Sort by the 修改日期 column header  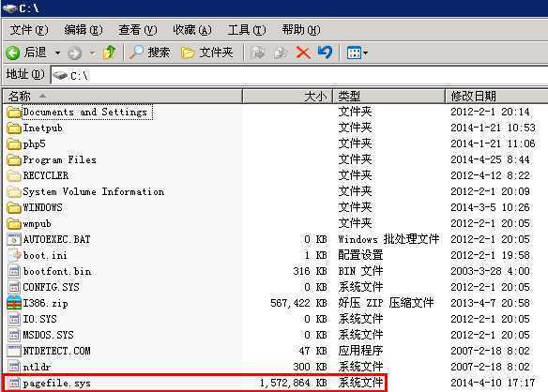(x=496, y=96)
